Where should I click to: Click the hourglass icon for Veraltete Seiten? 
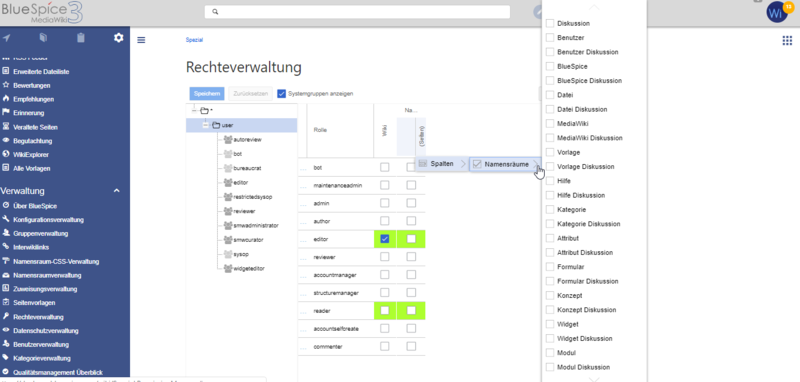(x=6, y=126)
